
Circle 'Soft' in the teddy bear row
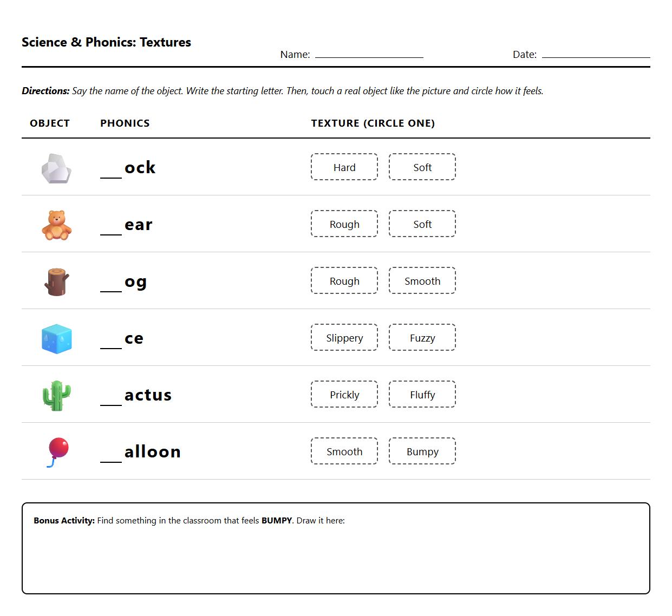[422, 224]
